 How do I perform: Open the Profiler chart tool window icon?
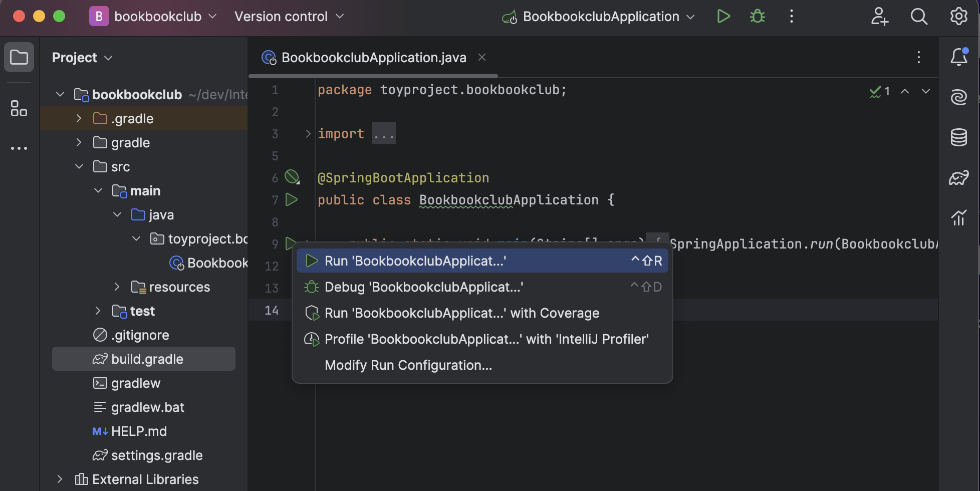coord(959,217)
